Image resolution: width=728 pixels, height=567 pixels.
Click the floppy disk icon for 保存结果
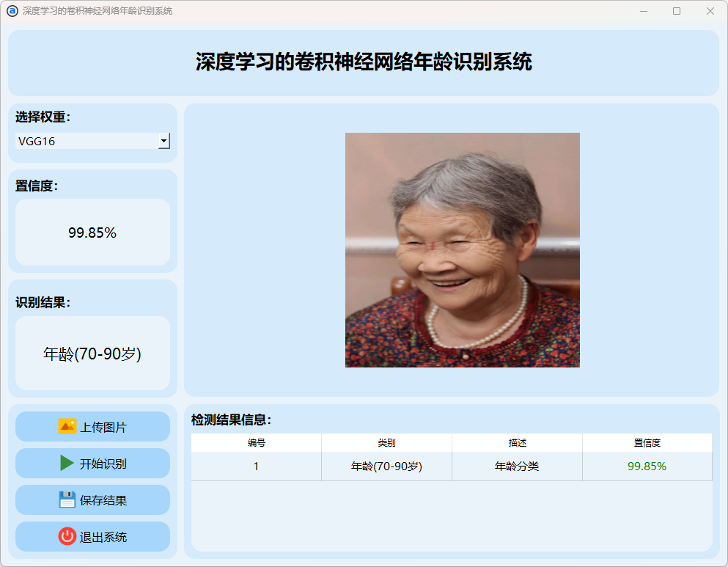pyautogui.click(x=67, y=500)
